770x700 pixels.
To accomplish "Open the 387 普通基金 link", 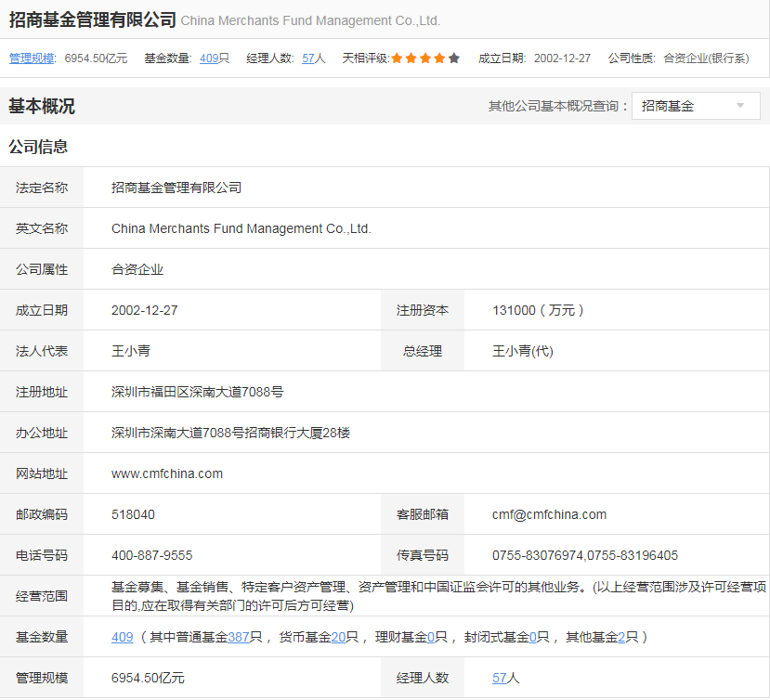I will point(238,637).
